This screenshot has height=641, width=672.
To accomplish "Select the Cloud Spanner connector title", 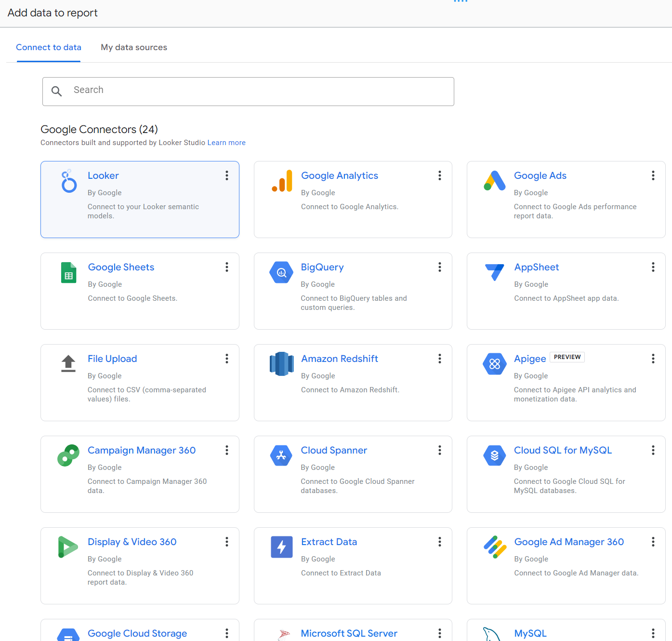I will pyautogui.click(x=334, y=450).
